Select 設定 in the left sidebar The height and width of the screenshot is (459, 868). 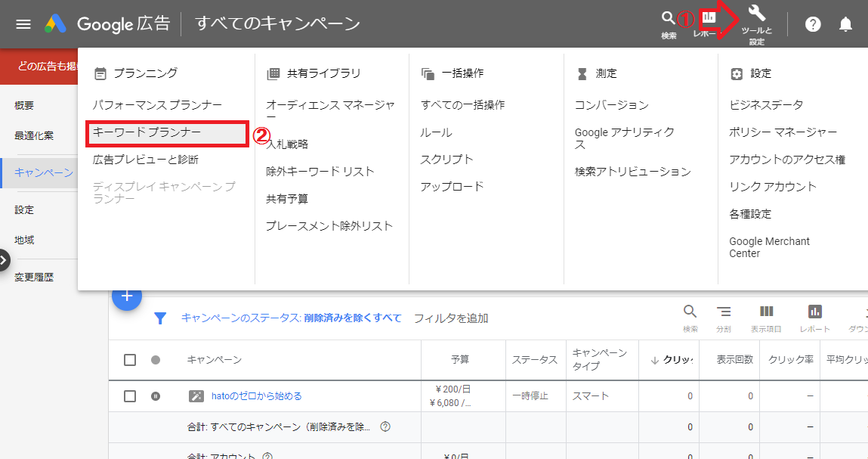pos(24,209)
